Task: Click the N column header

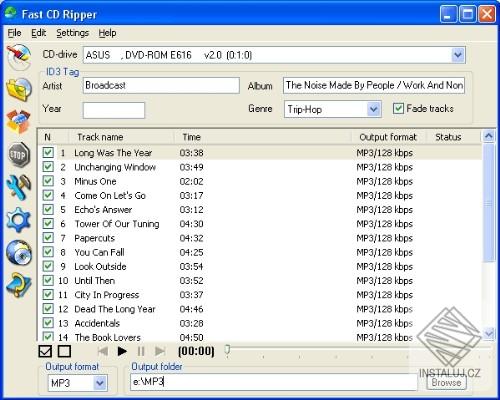Action: 53,137
